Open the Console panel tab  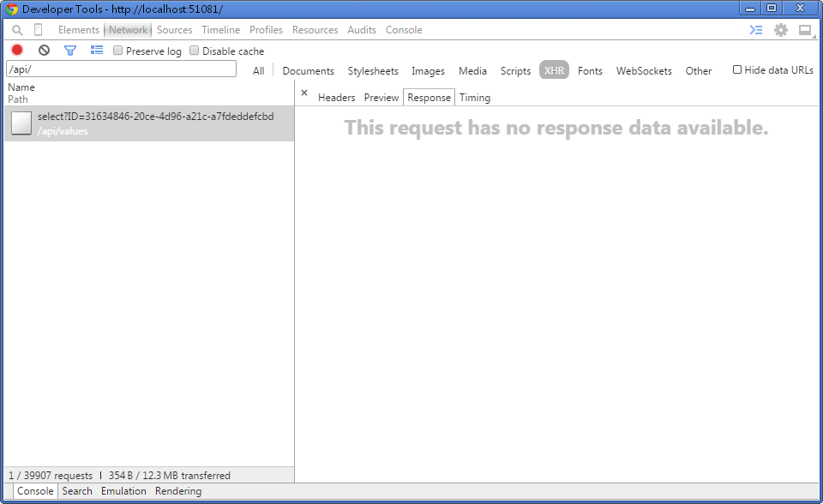[x=404, y=30]
